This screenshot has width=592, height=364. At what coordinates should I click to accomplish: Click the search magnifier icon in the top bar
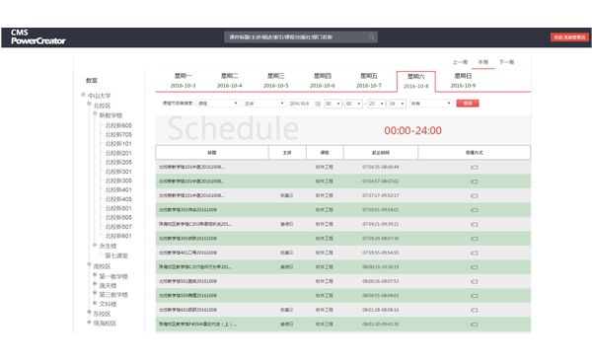tap(372, 37)
